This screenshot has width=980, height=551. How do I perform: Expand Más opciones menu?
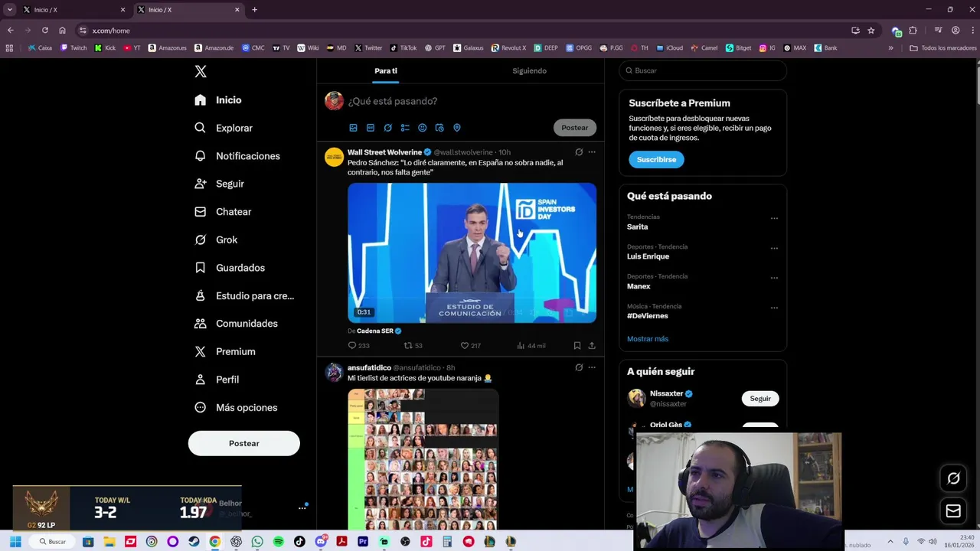[236, 408]
